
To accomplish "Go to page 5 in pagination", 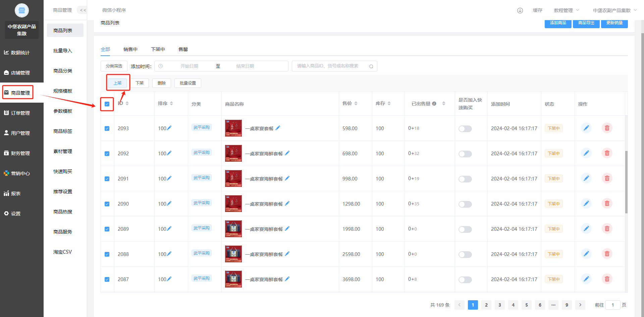I will (526, 305).
